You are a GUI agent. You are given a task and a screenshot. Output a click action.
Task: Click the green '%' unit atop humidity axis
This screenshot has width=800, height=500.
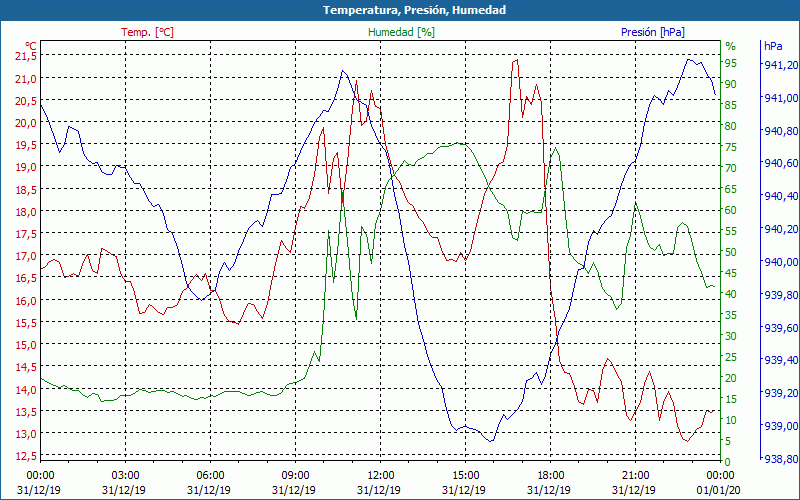click(x=731, y=46)
